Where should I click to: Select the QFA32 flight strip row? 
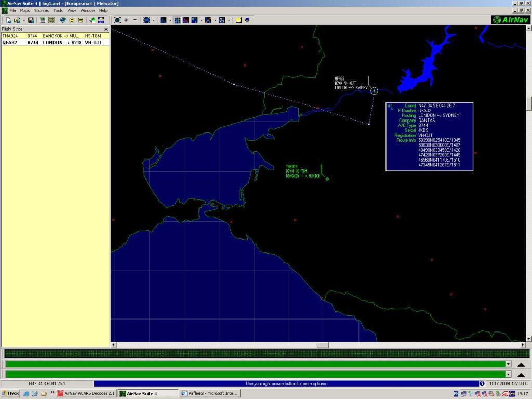55,43
